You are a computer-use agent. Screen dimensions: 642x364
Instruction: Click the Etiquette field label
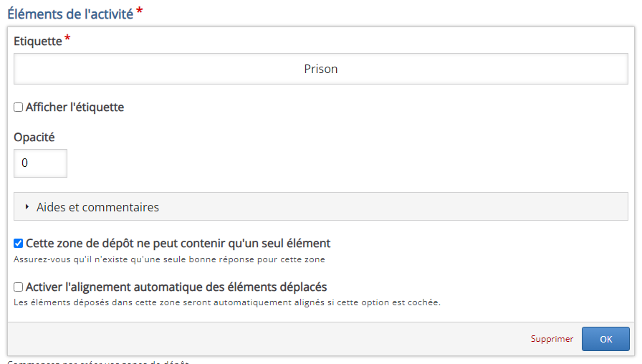point(38,42)
